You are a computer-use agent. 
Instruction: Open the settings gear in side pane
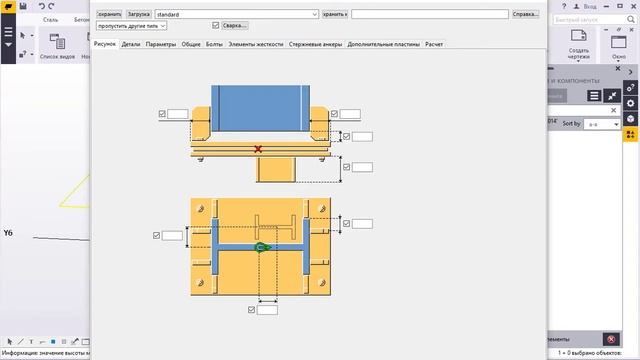tap(631, 103)
